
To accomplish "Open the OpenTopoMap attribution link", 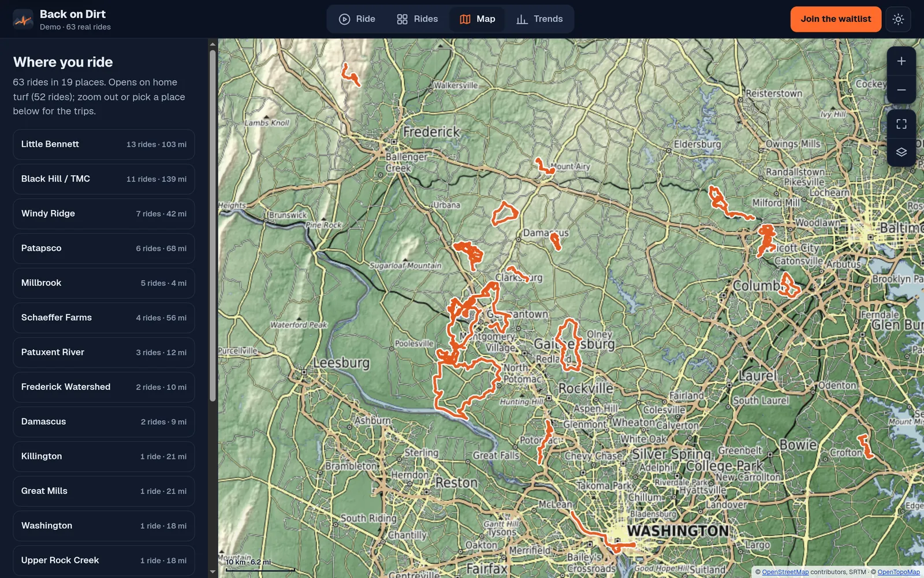I will tap(899, 572).
